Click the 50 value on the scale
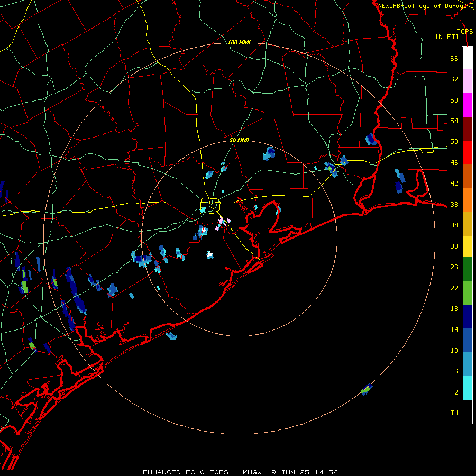Viewport: 476px width, 476px height. pyautogui.click(x=454, y=142)
